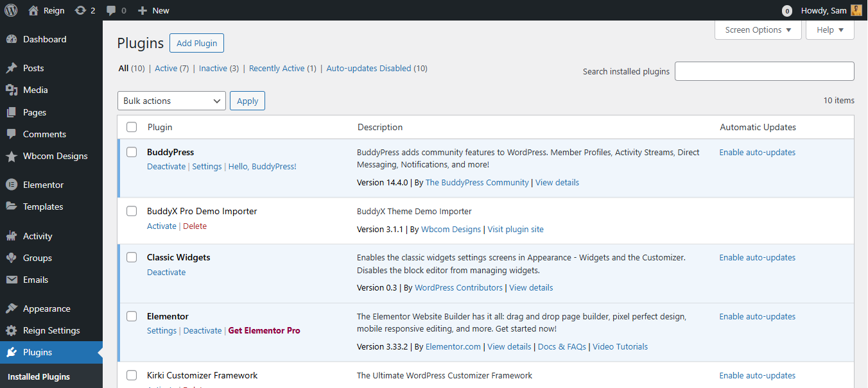Open the Bulk actions dropdown
This screenshot has width=868, height=388.
point(171,101)
